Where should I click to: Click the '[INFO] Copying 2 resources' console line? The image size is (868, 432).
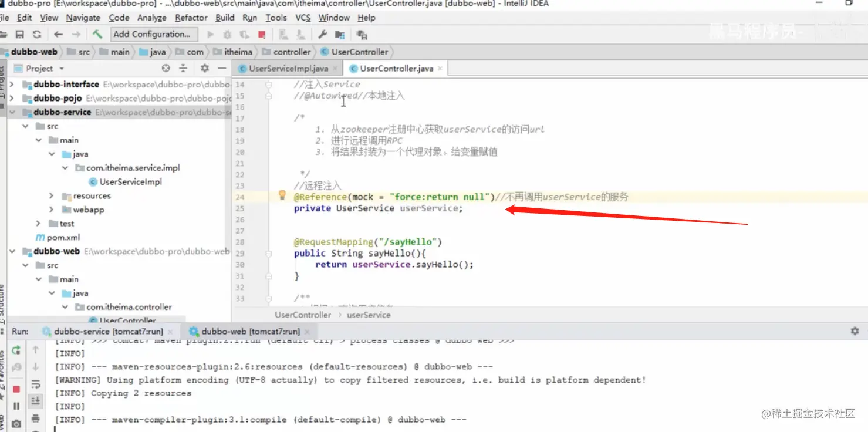123,393
